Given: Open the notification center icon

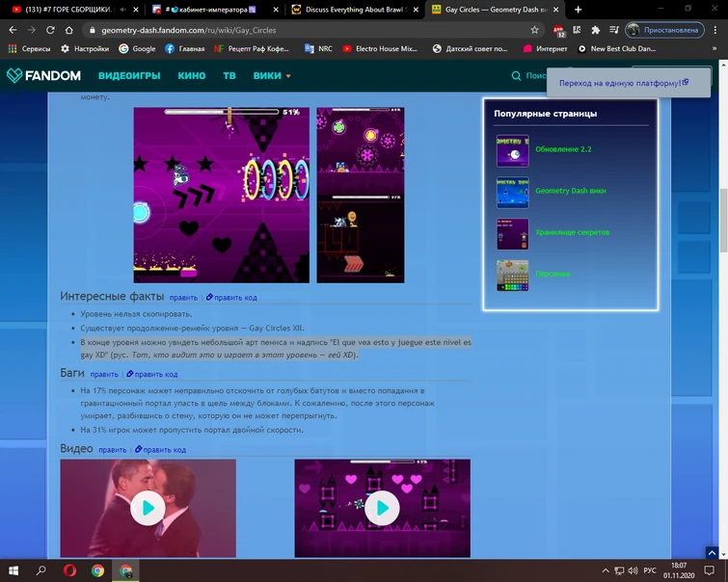Looking at the screenshot, I should coord(709,570).
